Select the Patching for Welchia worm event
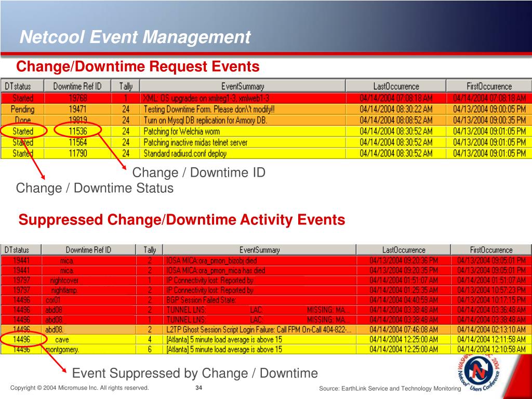 [181, 131]
